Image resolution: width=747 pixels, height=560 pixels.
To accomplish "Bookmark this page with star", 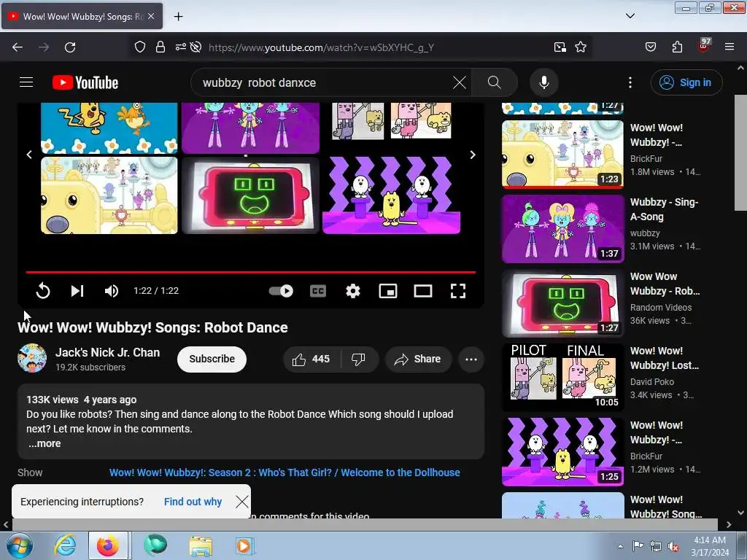I will point(580,47).
